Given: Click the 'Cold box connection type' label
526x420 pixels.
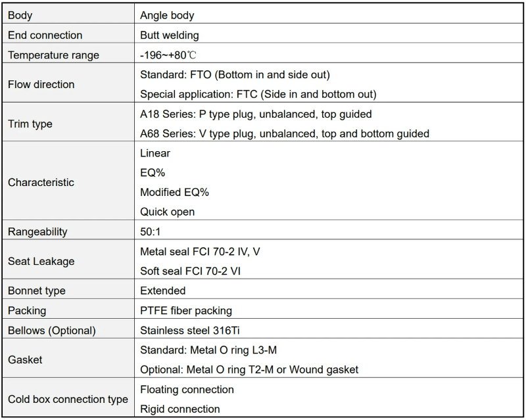Looking at the screenshot, I should (68, 399).
